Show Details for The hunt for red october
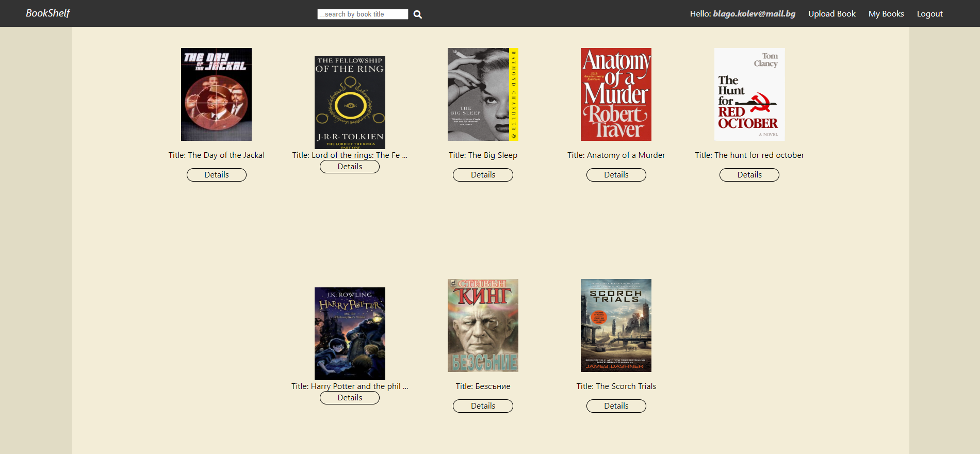The image size is (980, 454). click(x=749, y=175)
